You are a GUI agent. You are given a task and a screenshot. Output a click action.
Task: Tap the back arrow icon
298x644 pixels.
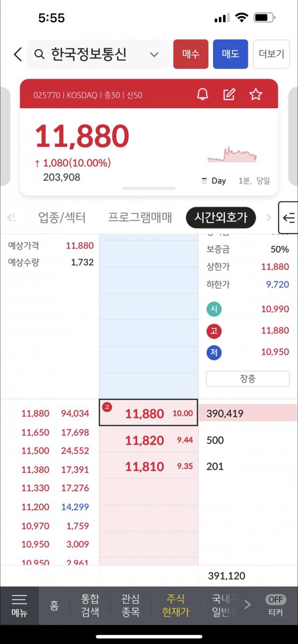tap(18, 54)
